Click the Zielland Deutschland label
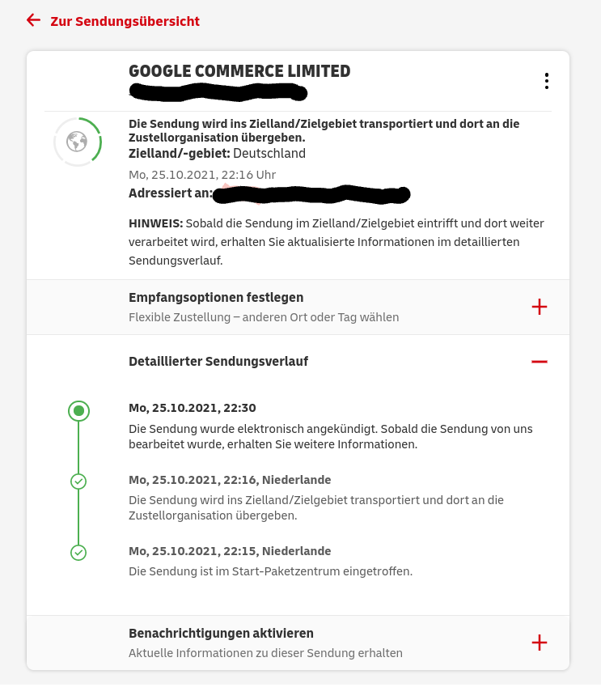Viewport: 601px width, 700px height. pos(217,154)
